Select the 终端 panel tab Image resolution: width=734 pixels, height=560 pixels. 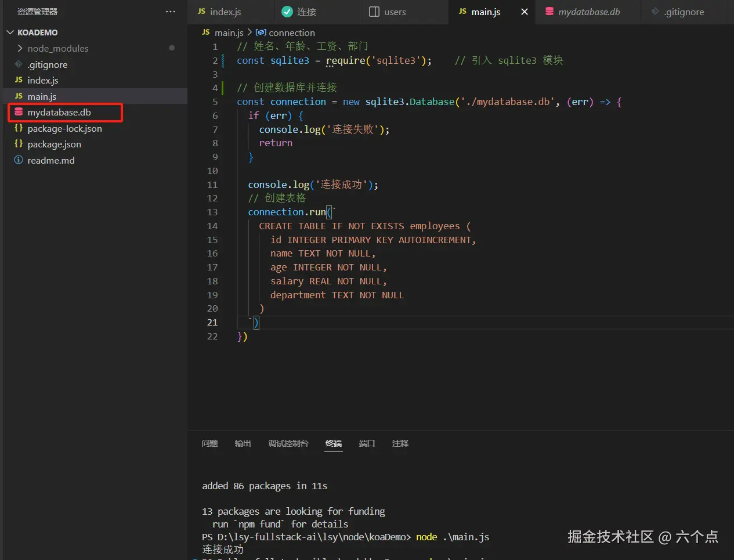334,443
